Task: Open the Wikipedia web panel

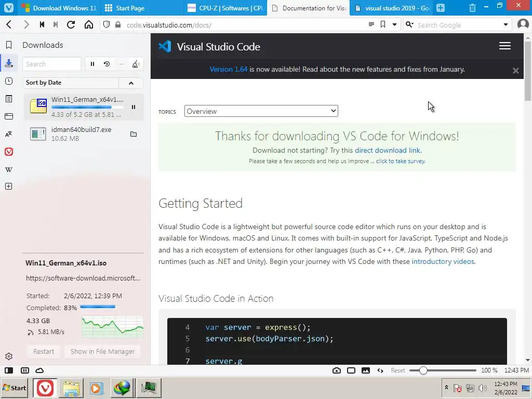Action: 9,169
